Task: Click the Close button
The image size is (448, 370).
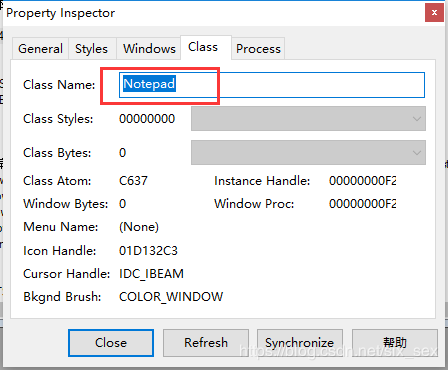Action: tap(111, 343)
